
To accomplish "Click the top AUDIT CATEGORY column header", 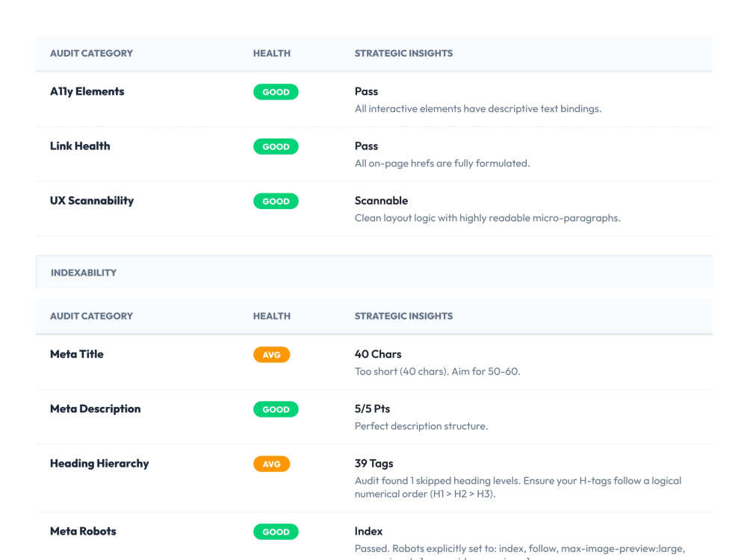I will 91,53.
